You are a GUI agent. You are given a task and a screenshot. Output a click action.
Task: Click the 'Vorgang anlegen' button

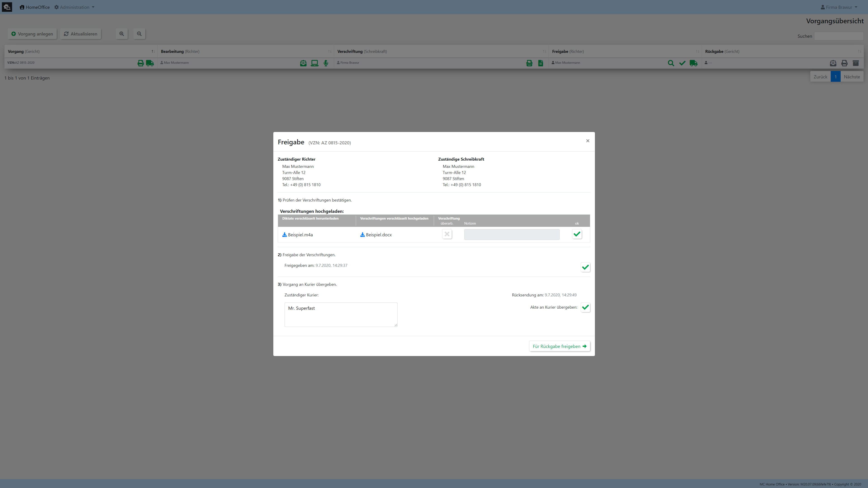32,34
